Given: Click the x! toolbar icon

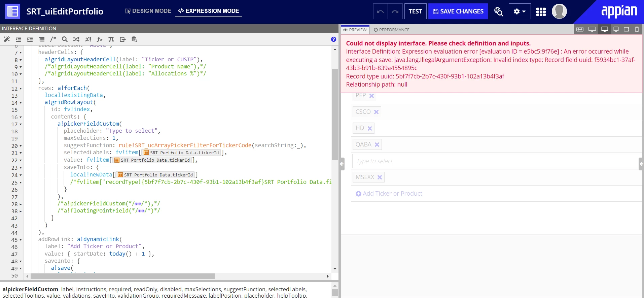Looking at the screenshot, I should [x=88, y=39].
